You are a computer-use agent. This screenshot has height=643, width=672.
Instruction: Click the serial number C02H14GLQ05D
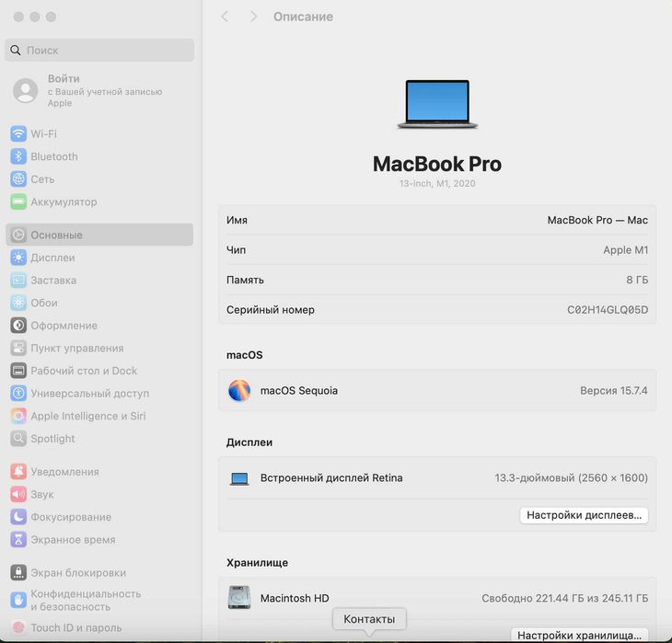coord(608,310)
